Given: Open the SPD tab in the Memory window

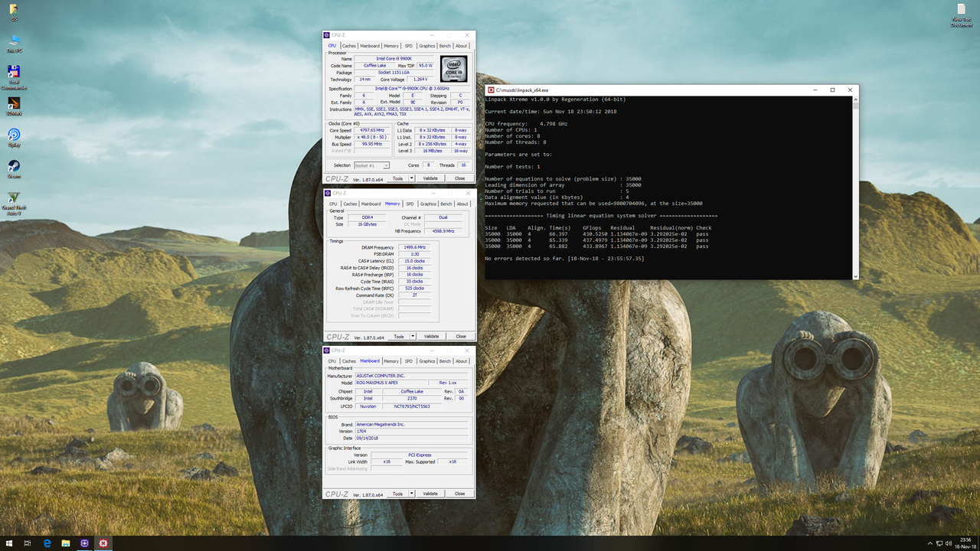Looking at the screenshot, I should point(410,204).
